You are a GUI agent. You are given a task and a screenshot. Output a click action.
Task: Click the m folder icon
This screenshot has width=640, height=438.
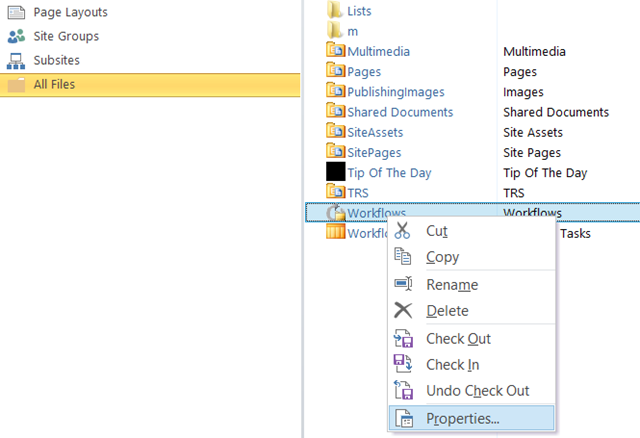[x=335, y=30]
